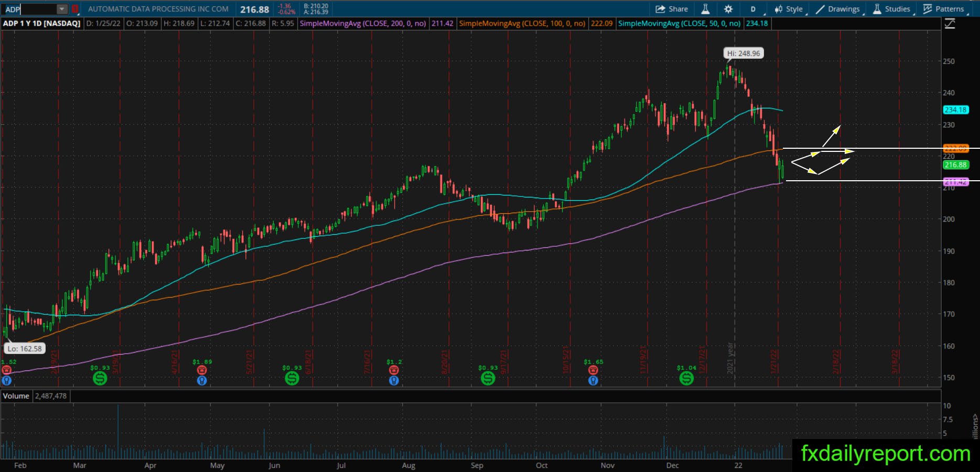
Task: Click the R: 5.95 range value
Action: tap(283, 24)
